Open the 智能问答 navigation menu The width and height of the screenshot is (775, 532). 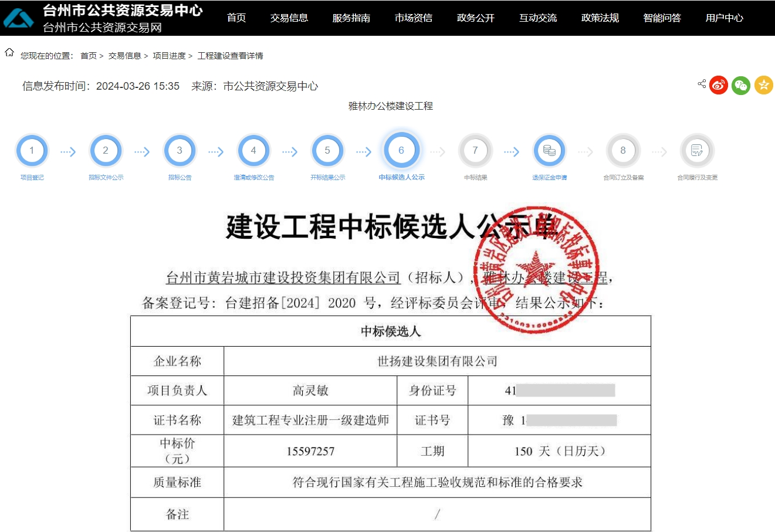pyautogui.click(x=661, y=18)
